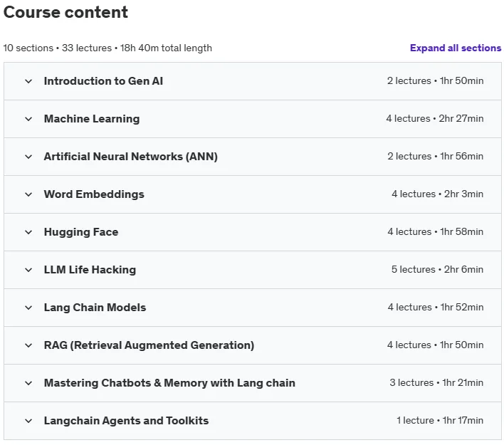Click the '5 lectures • 2hr 6min' label
This screenshot has height=445, width=504.
click(x=437, y=269)
